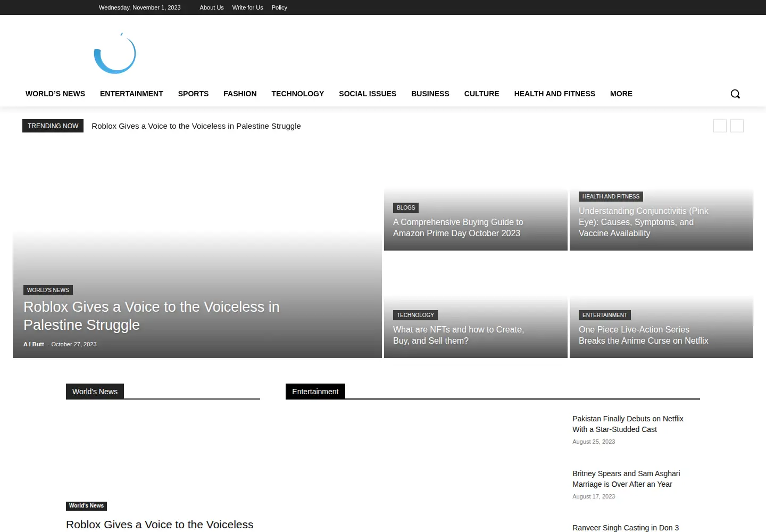Open Sports menu item
The image size is (766, 532).
193,94
